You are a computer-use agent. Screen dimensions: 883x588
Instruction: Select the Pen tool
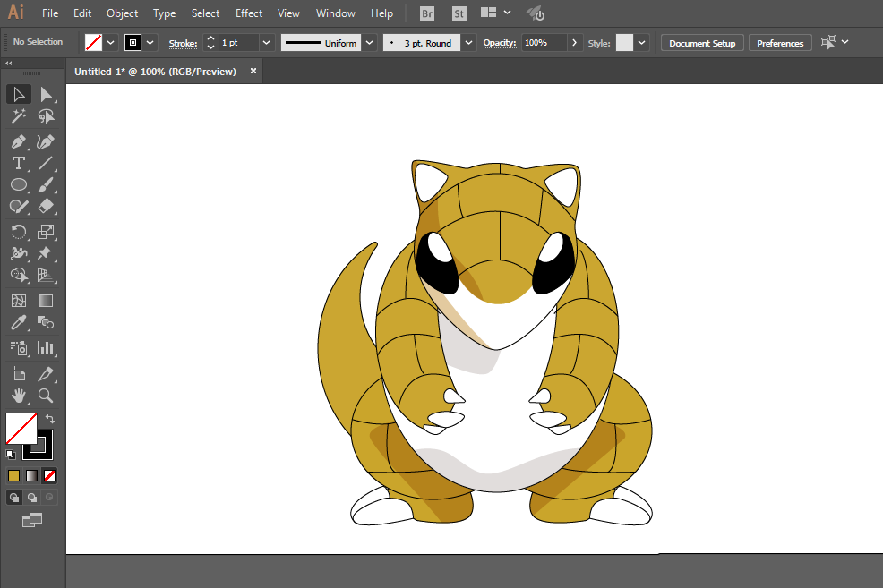[18, 141]
